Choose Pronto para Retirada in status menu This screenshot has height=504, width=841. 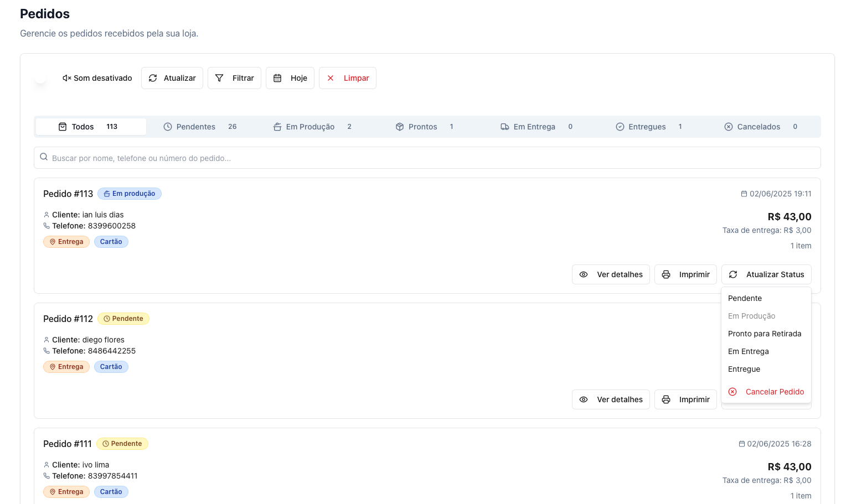point(766,334)
